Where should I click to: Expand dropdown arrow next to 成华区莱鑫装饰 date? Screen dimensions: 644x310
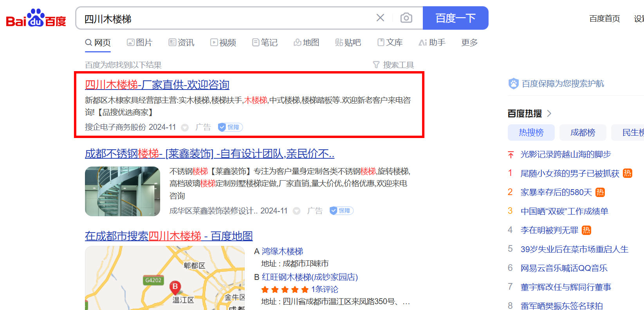[297, 211]
